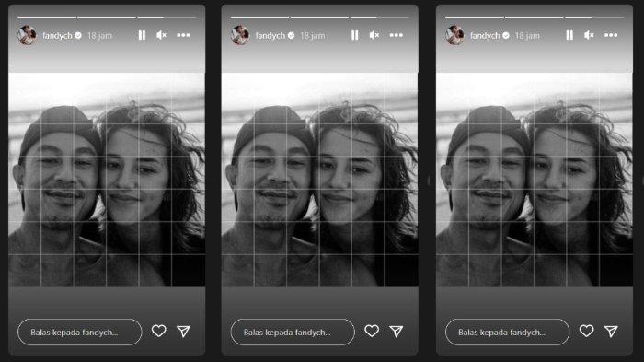
Task: Unmute audio in the left story panel
Action: coord(161,35)
